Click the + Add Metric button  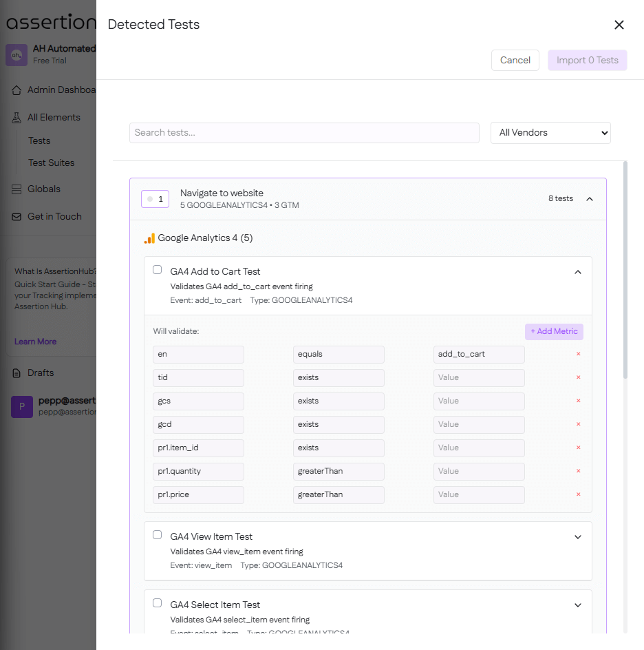point(554,331)
